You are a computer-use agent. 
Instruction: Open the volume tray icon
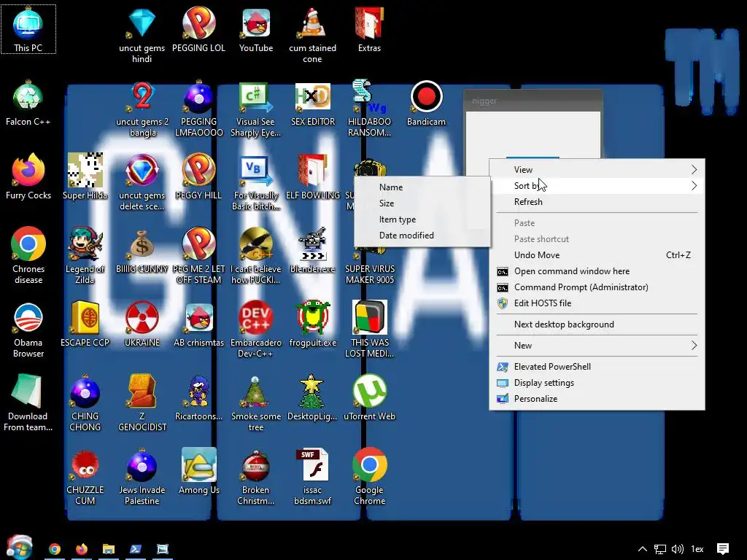pyautogui.click(x=678, y=549)
